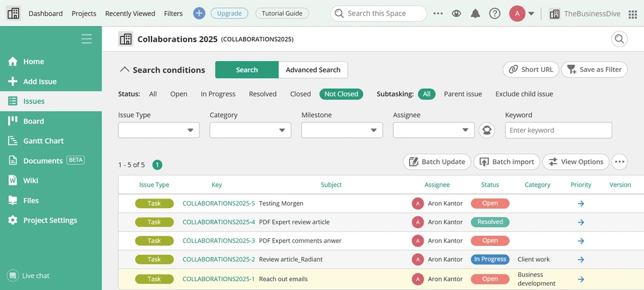Select the Not Closed status filter
This screenshot has width=644, height=290.
342,94
